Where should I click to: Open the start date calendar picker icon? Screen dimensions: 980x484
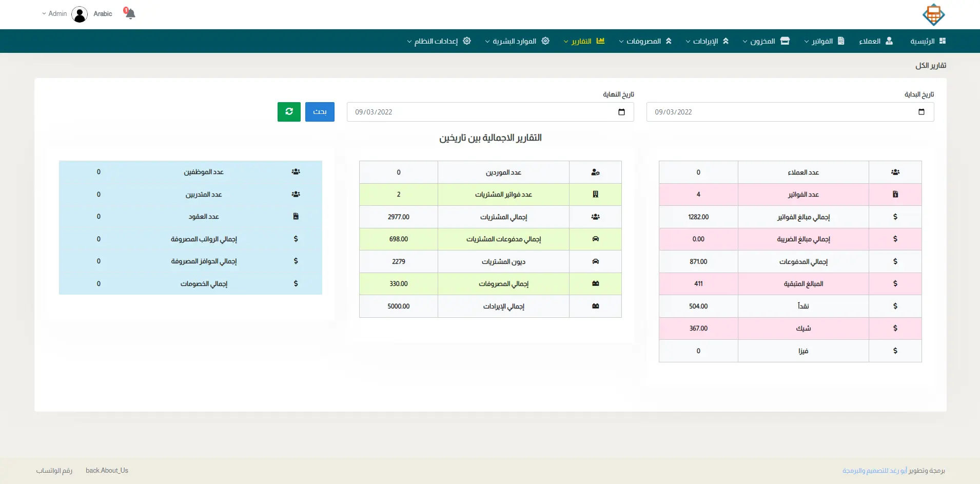[x=921, y=112]
